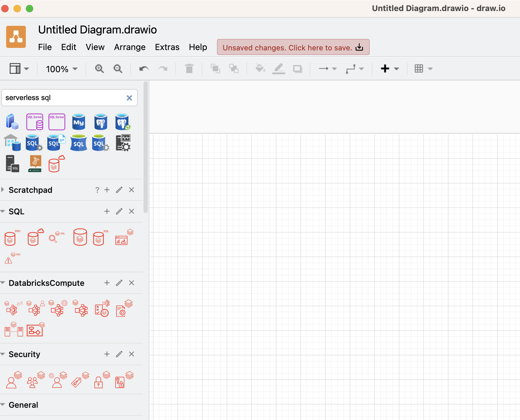520x420 pixels.
Task: Edit the Scratchpad with pencil icon
Action: point(119,190)
